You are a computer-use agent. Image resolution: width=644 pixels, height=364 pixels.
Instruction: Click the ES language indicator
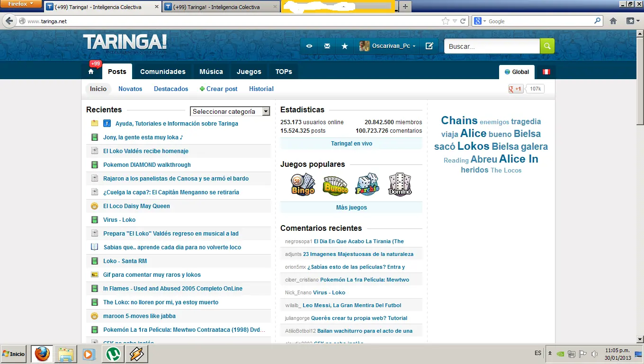[x=538, y=353]
